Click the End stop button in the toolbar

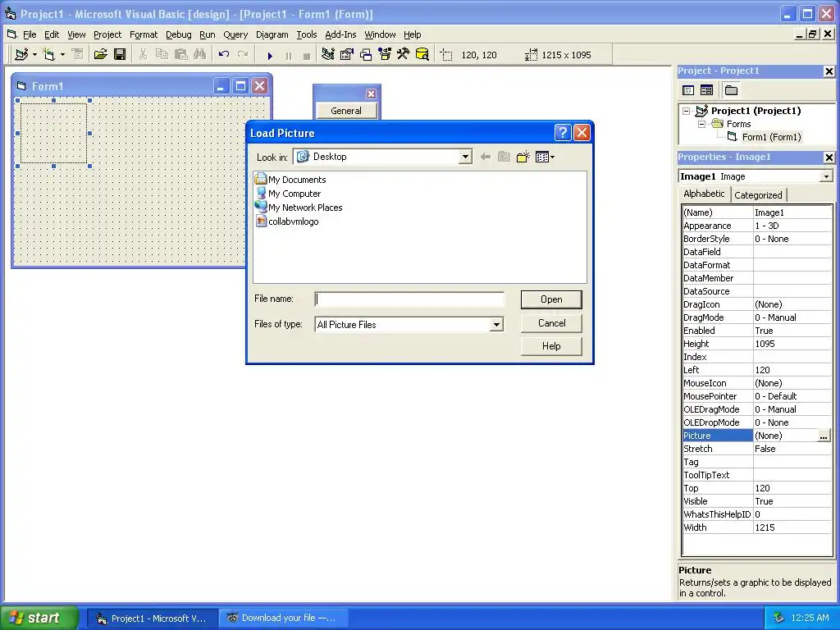307,55
